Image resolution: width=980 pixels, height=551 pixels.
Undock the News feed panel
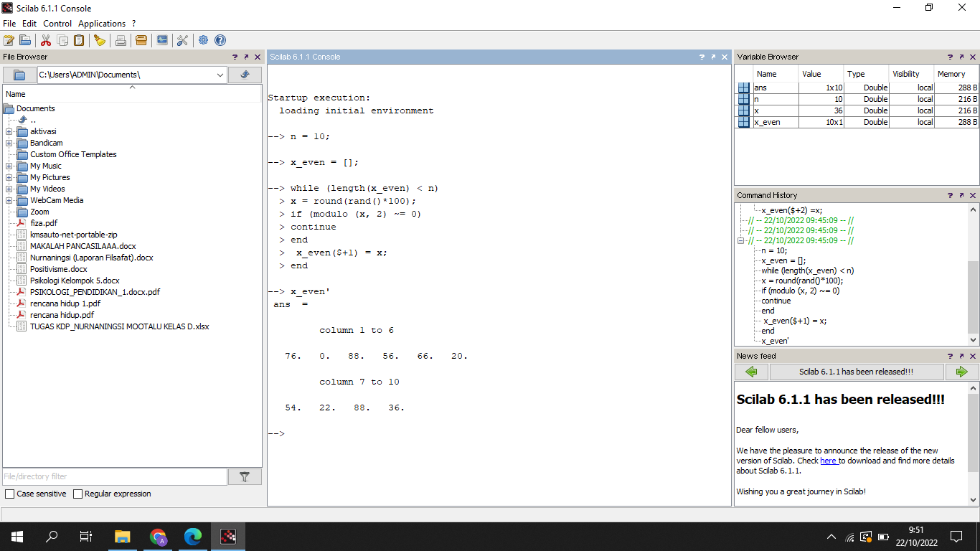point(961,356)
